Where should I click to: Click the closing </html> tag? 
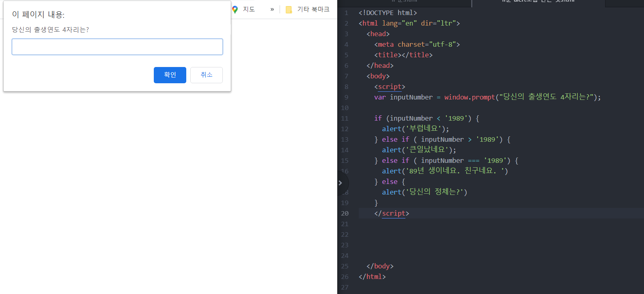point(372,277)
